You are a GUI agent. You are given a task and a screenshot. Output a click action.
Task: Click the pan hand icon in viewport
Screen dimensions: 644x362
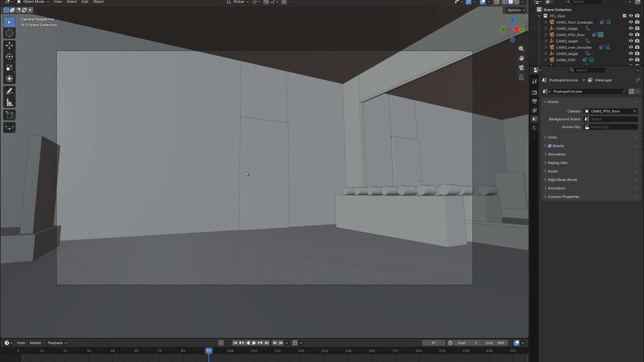pos(521,58)
